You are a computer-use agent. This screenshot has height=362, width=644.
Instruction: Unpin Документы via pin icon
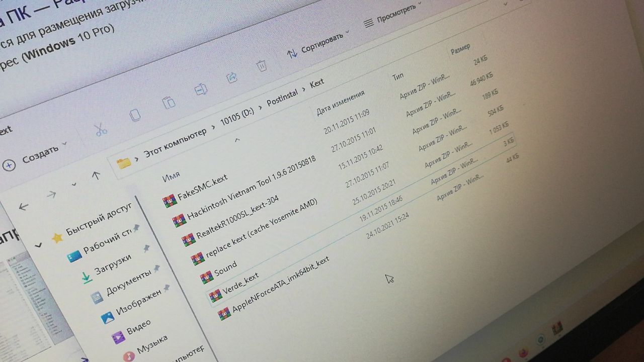click(x=156, y=269)
